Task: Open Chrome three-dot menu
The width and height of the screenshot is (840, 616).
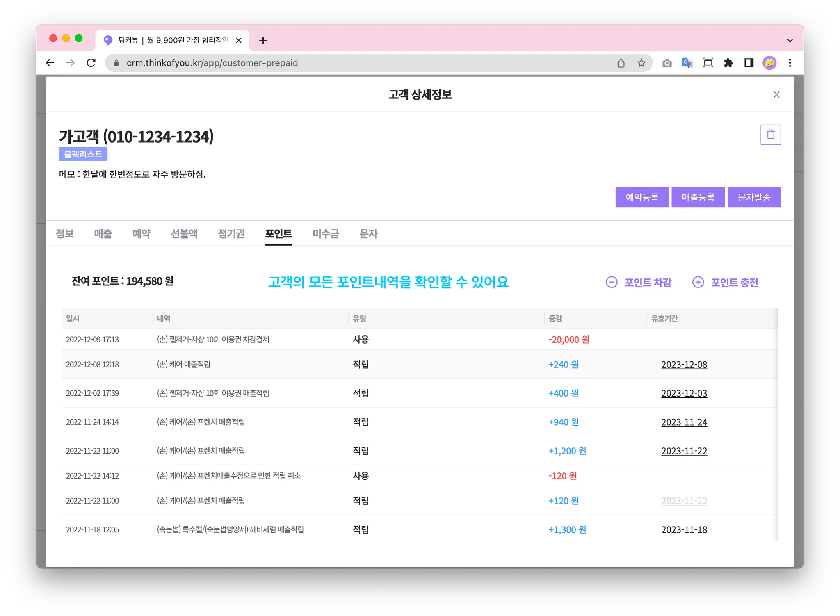Action: point(790,63)
